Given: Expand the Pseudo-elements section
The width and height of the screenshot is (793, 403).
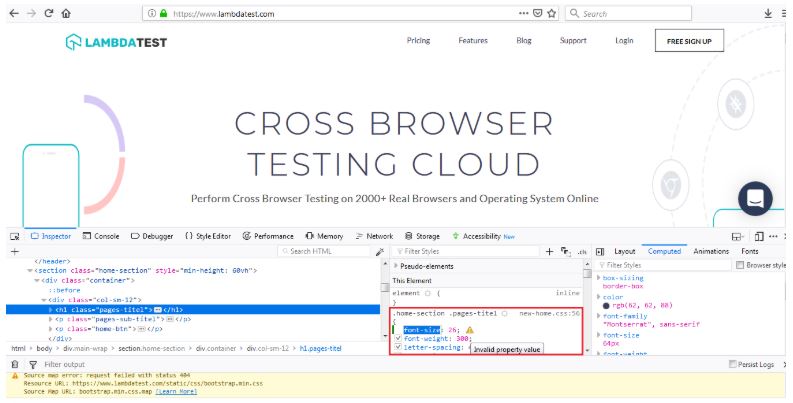Looking at the screenshot, I should point(394,266).
